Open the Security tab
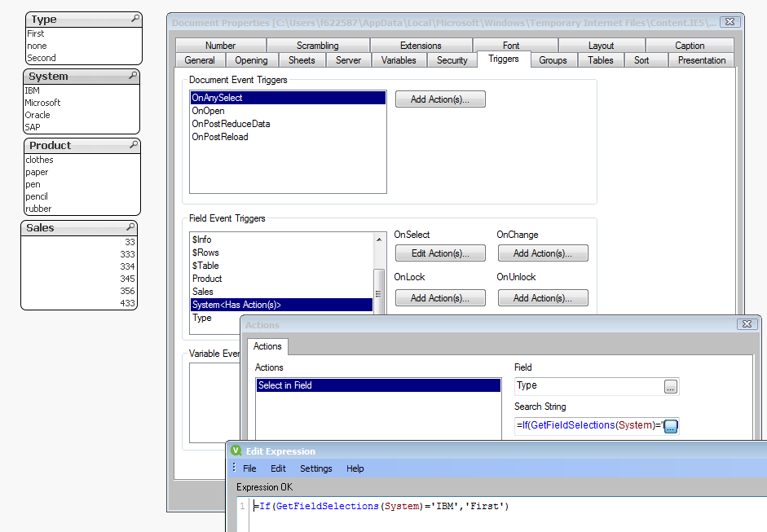767x532 pixels. [452, 60]
